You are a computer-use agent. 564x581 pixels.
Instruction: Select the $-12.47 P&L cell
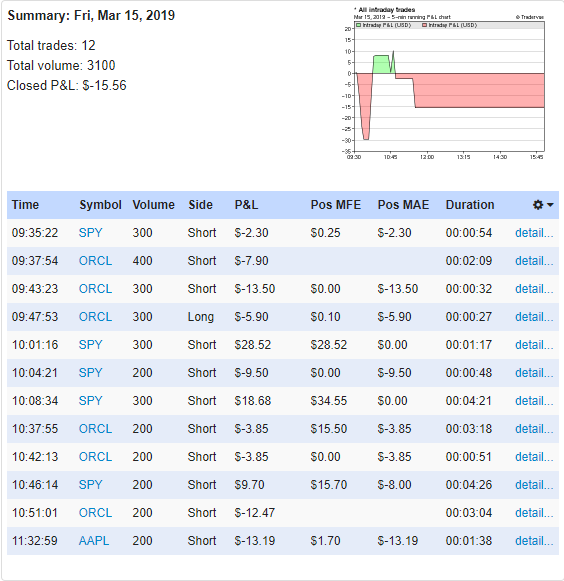point(255,512)
